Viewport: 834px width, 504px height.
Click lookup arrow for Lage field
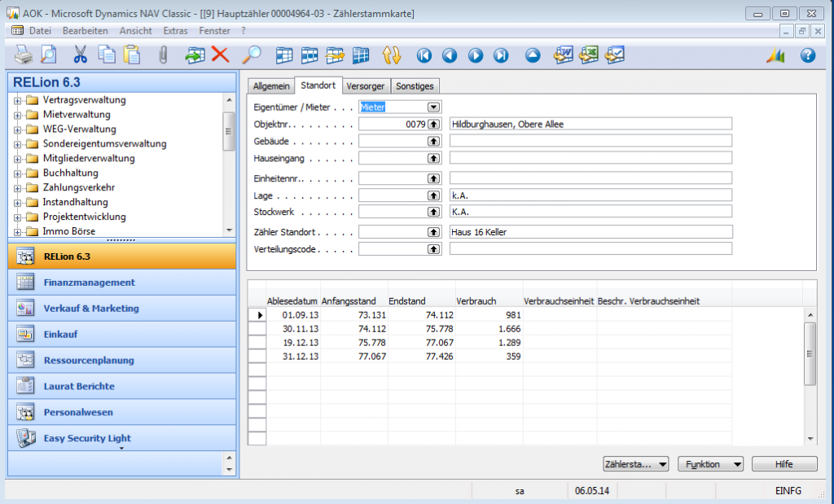[434, 195]
